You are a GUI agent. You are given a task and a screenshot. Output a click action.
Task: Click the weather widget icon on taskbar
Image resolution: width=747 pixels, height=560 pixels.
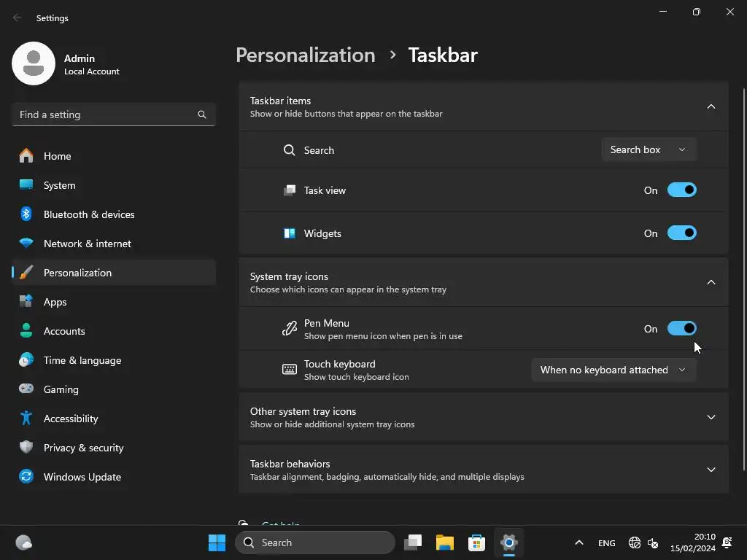point(24,542)
